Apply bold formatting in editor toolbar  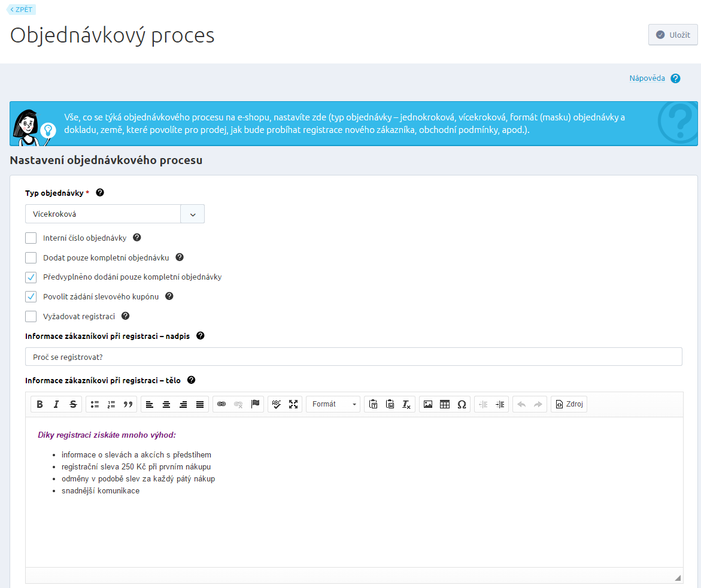coord(40,404)
